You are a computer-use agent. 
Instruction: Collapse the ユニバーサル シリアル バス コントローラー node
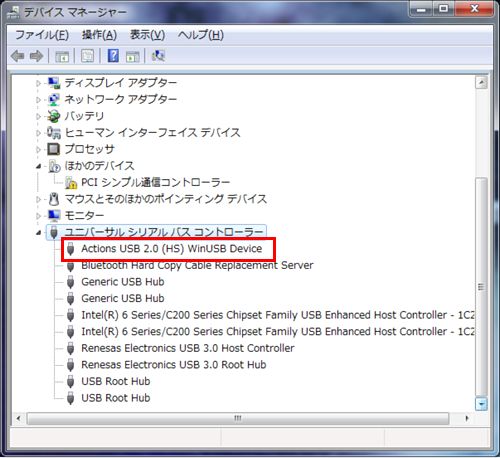pyautogui.click(x=38, y=232)
